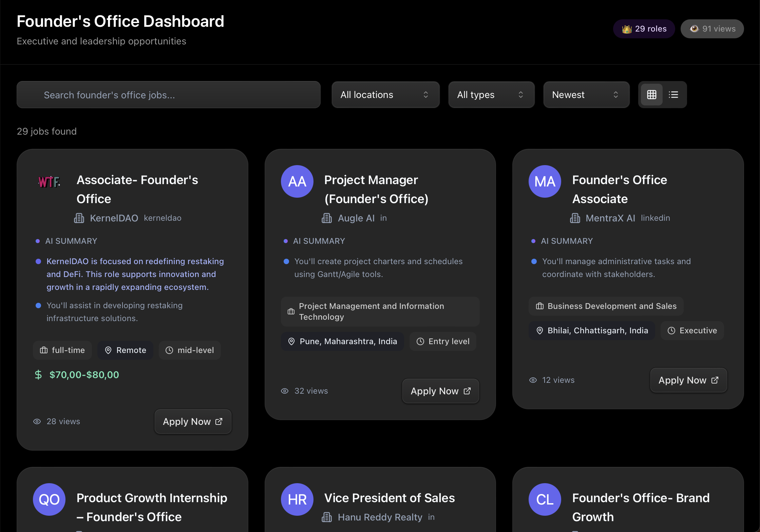Apply Now for Augle AI Project Manager
Viewport: 760px width, 532px height.
coord(440,391)
